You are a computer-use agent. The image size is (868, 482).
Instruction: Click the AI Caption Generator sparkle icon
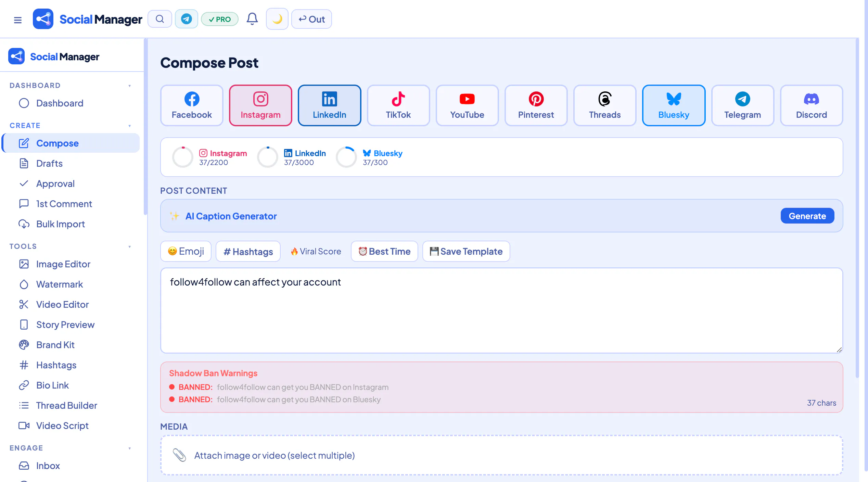point(175,216)
